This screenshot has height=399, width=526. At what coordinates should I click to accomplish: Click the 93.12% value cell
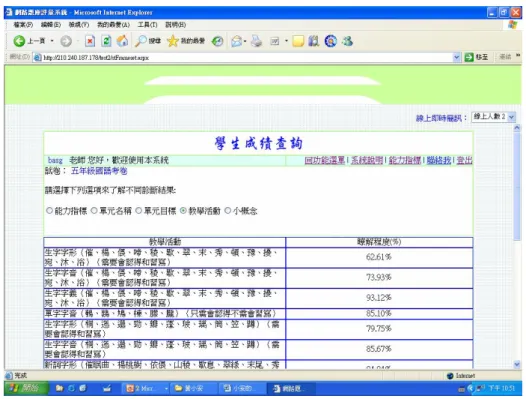pyautogui.click(x=379, y=298)
